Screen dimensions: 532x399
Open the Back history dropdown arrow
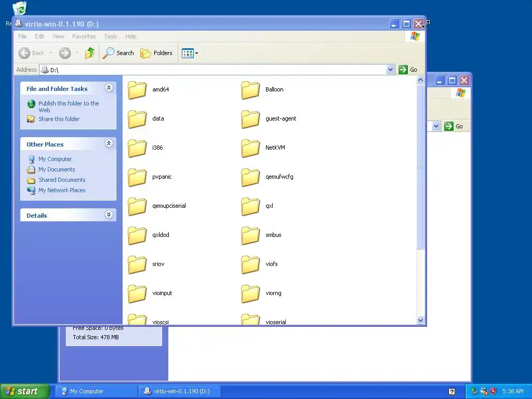coord(51,53)
